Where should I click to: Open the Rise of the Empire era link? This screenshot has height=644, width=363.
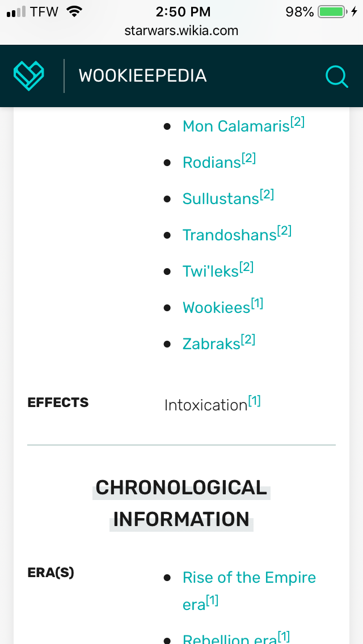(249, 591)
